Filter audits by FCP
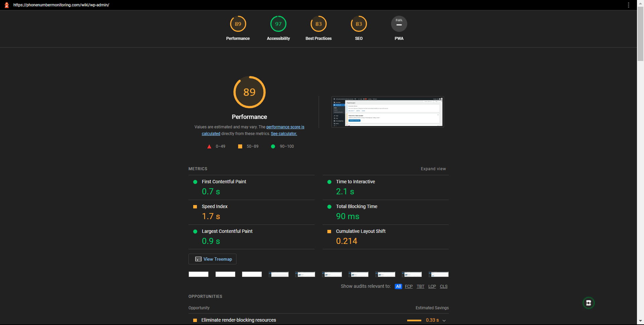Viewport: 644px width, 325px height. pyautogui.click(x=409, y=286)
